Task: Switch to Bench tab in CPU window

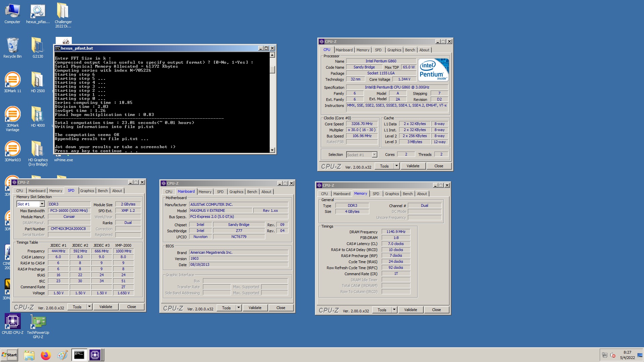Action: coord(410,50)
